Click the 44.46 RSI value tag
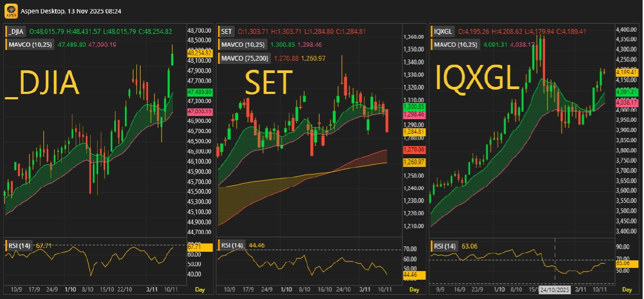The image size is (644, 299). coord(414,275)
